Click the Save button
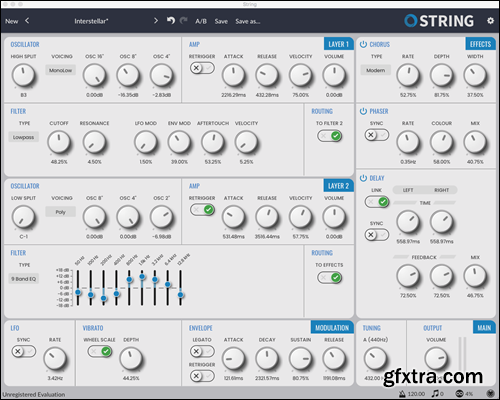 click(x=221, y=21)
